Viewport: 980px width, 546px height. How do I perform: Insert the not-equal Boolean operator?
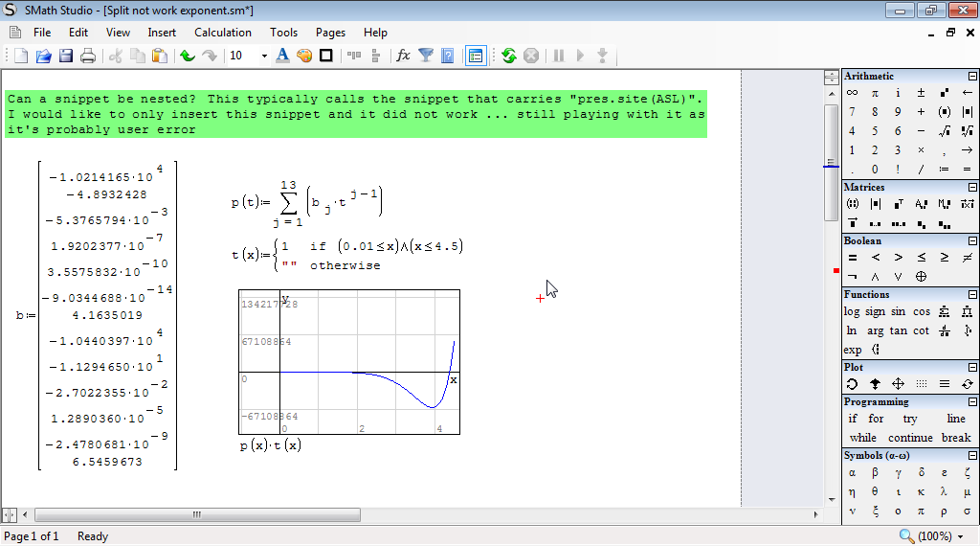tap(968, 258)
